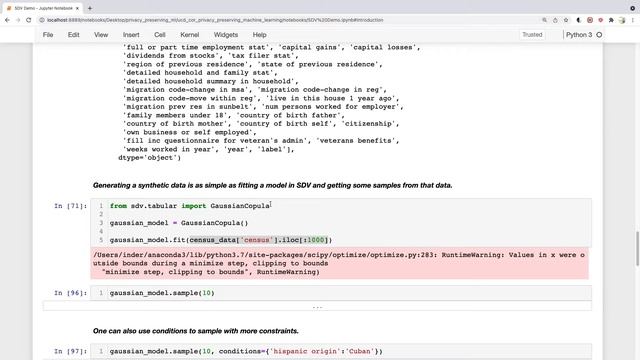Click the page's vertical scrollbar thumb
This screenshot has width=640, height=360.
pos(638,249)
